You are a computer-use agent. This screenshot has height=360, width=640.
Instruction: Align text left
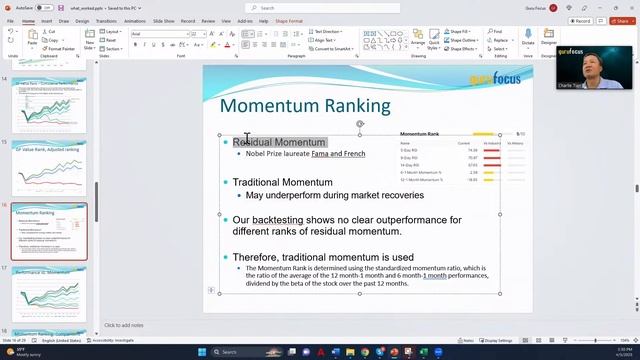coord(246,45)
